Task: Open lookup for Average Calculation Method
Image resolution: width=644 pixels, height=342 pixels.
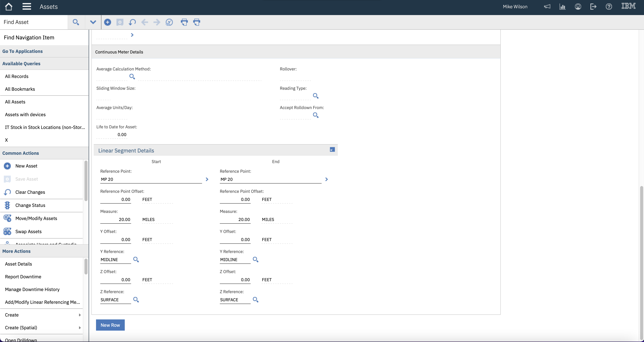Action: [x=132, y=77]
